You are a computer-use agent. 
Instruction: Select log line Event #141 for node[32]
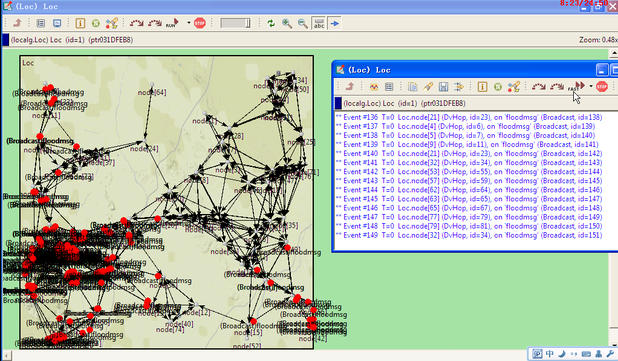(469, 162)
